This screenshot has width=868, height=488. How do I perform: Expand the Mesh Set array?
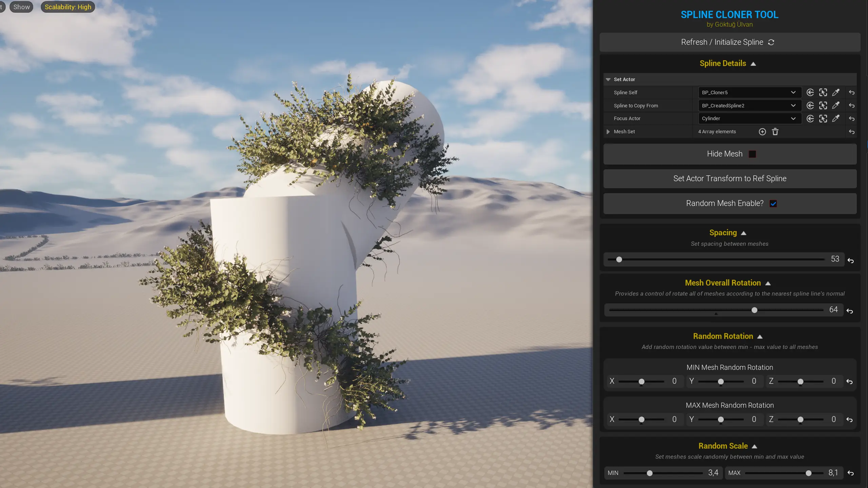(x=608, y=132)
